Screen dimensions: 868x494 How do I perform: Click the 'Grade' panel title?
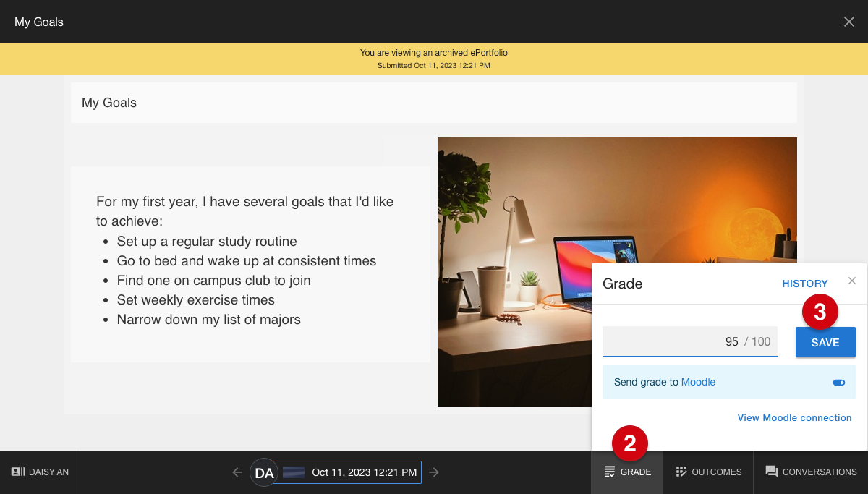(623, 284)
